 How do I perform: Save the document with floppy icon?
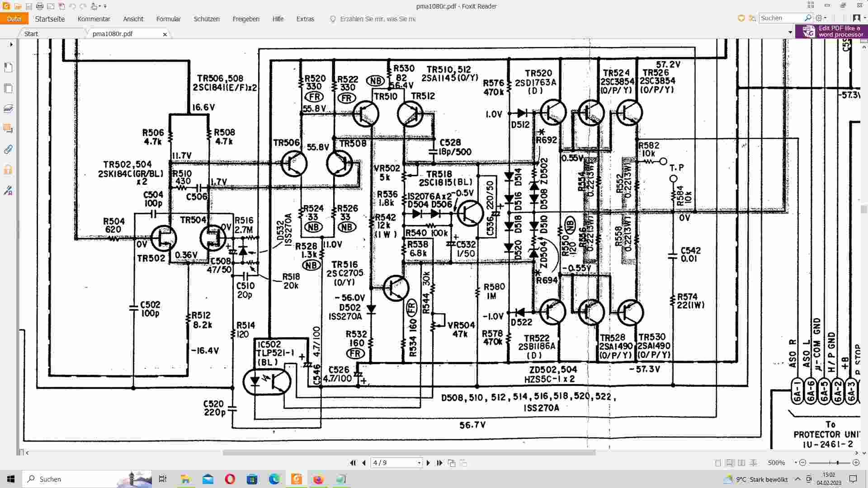click(x=28, y=6)
